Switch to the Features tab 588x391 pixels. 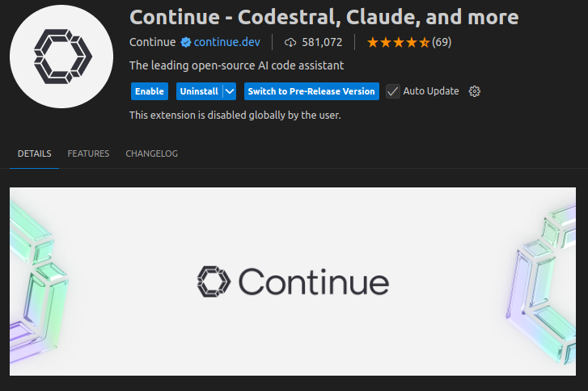tap(88, 153)
